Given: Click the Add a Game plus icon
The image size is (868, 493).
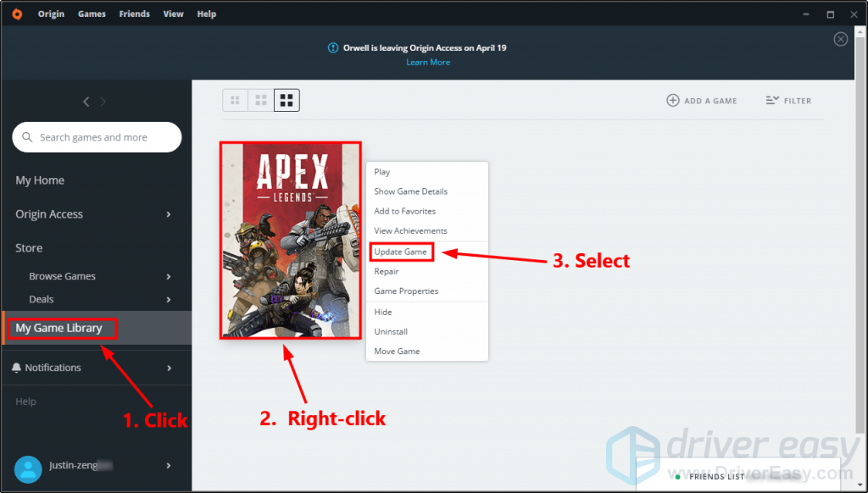Looking at the screenshot, I should pyautogui.click(x=673, y=101).
